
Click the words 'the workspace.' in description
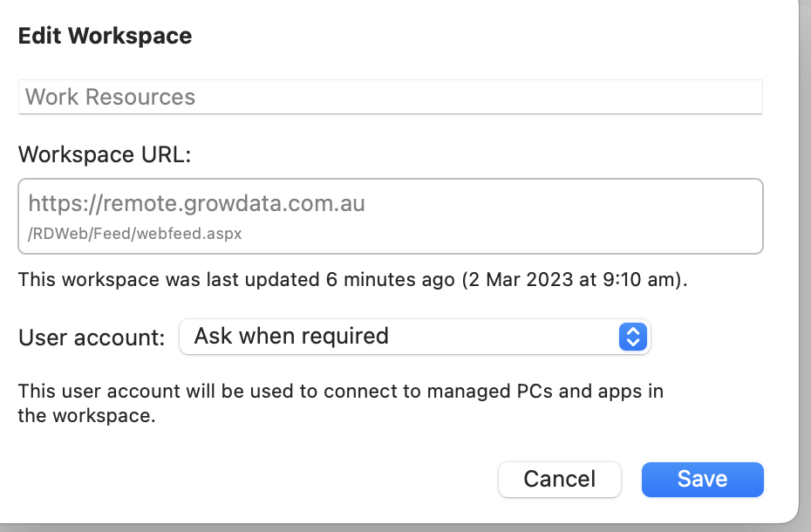[86, 416]
